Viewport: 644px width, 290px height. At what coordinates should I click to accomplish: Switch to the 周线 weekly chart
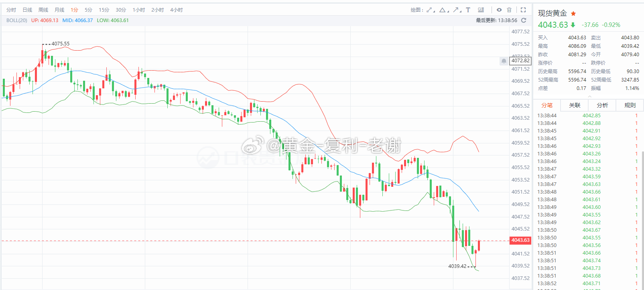43,10
